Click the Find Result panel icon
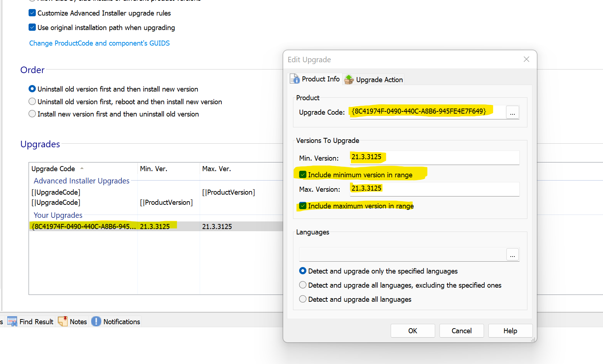Screen dimensions: 603x364 12,321
